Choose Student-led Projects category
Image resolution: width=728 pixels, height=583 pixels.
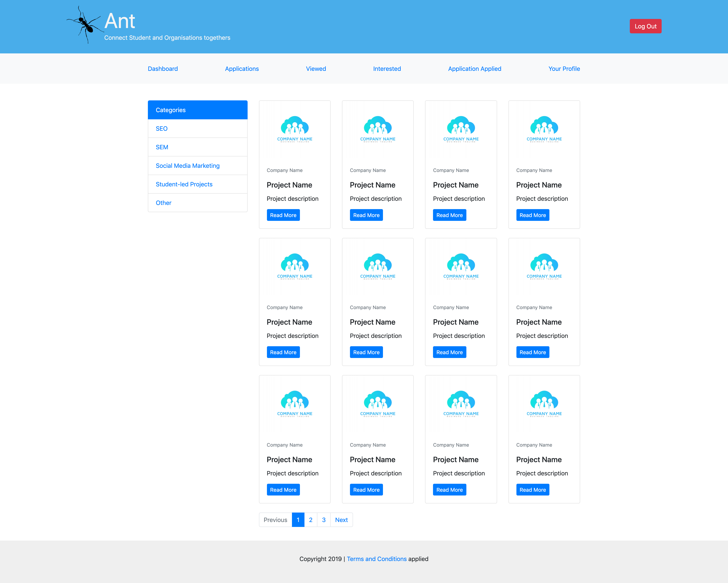point(184,184)
